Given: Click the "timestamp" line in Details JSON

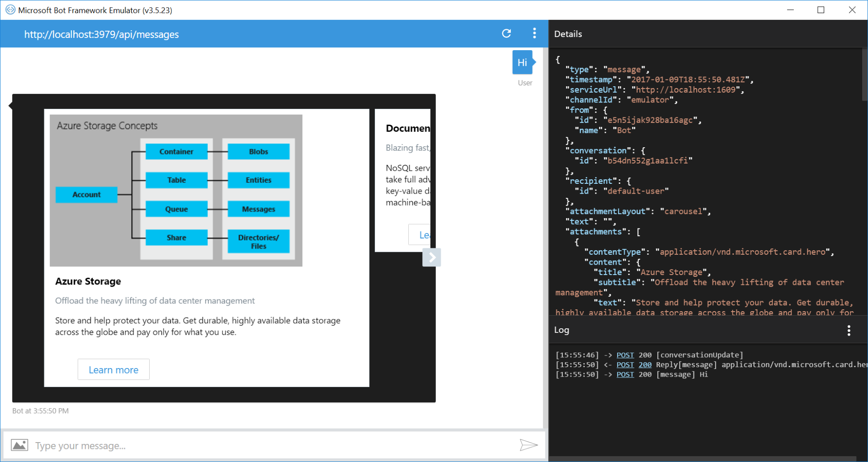Looking at the screenshot, I should pyautogui.click(x=660, y=79).
